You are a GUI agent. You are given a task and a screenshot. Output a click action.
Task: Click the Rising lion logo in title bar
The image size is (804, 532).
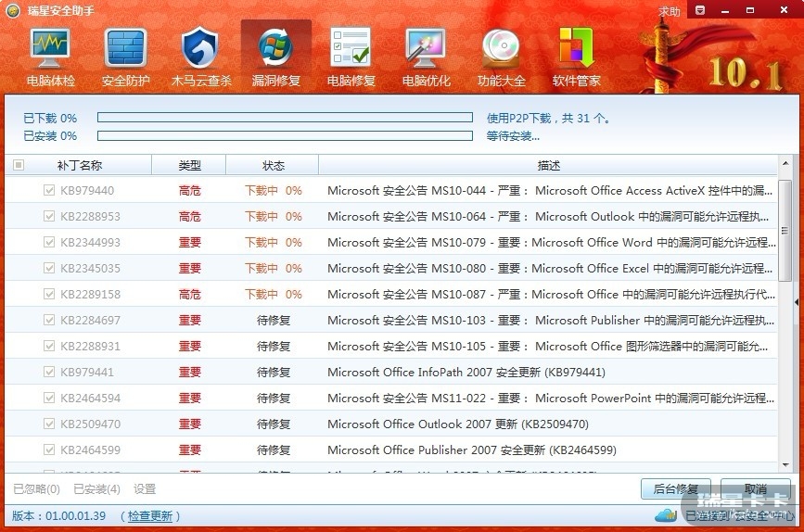[x=13, y=10]
